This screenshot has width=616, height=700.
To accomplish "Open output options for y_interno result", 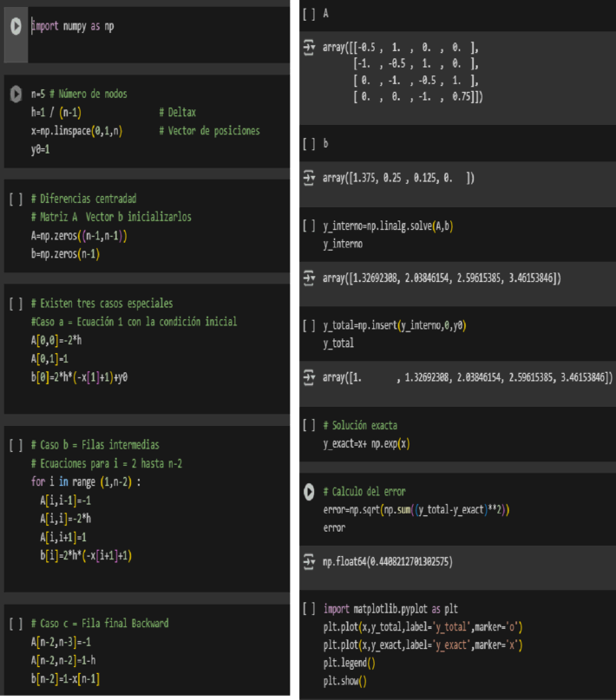I will tap(309, 278).
